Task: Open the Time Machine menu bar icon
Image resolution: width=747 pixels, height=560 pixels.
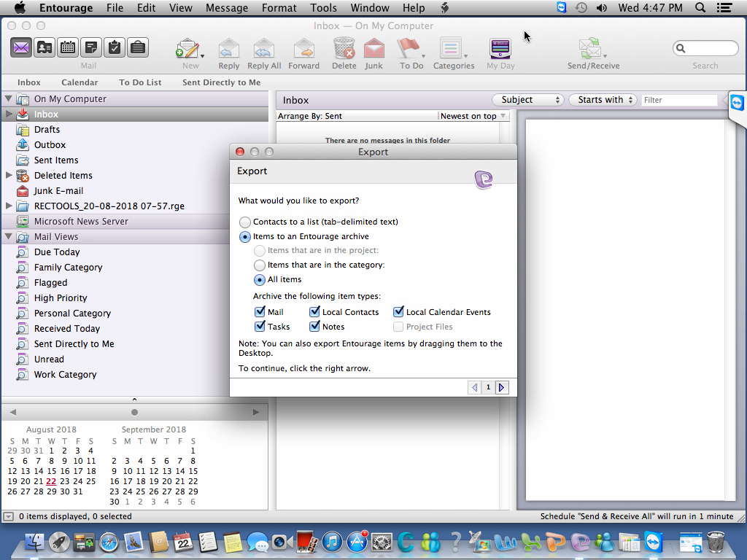Action: [581, 7]
